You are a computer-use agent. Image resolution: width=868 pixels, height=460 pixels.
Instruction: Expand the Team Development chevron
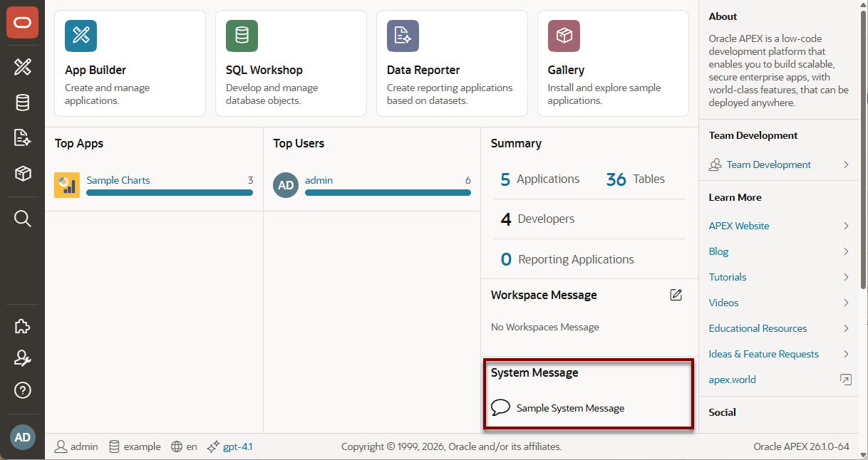click(846, 164)
